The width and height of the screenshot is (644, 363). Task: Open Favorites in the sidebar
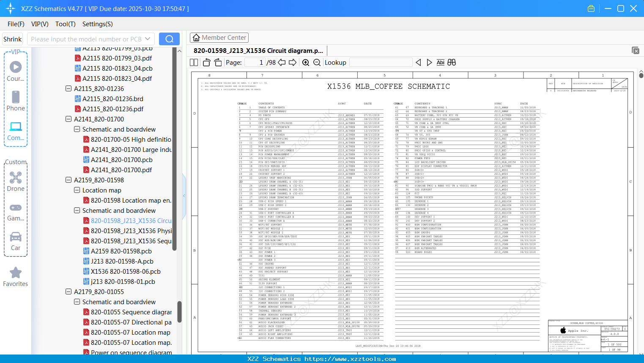click(x=16, y=277)
